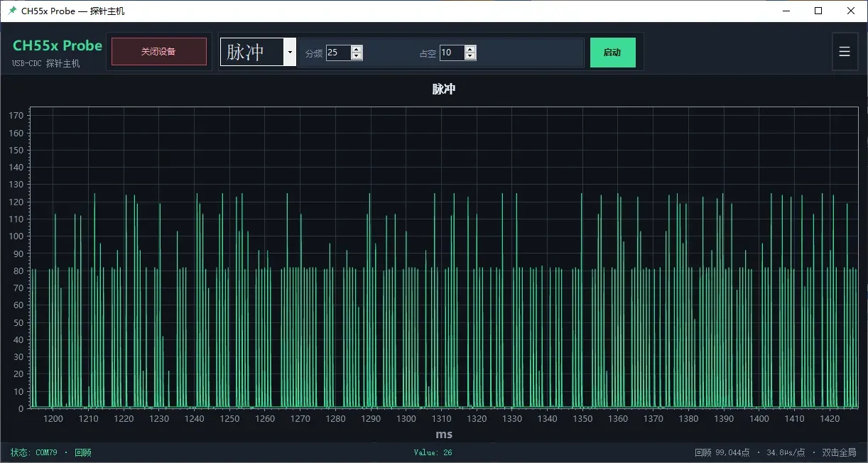Expand the 脉冲 mode dropdown arrow

290,52
